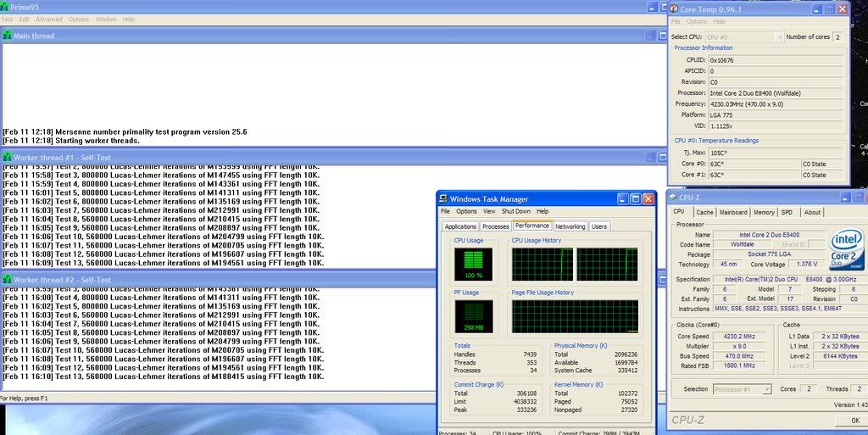Open Core Temp Help menu
The image size is (868, 435).
(x=719, y=21)
